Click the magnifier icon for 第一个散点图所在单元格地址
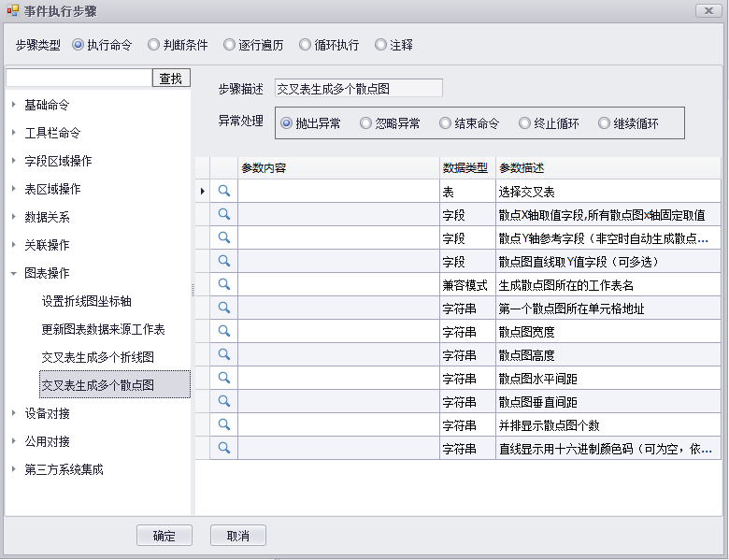This screenshot has height=560, width=729. tap(224, 308)
